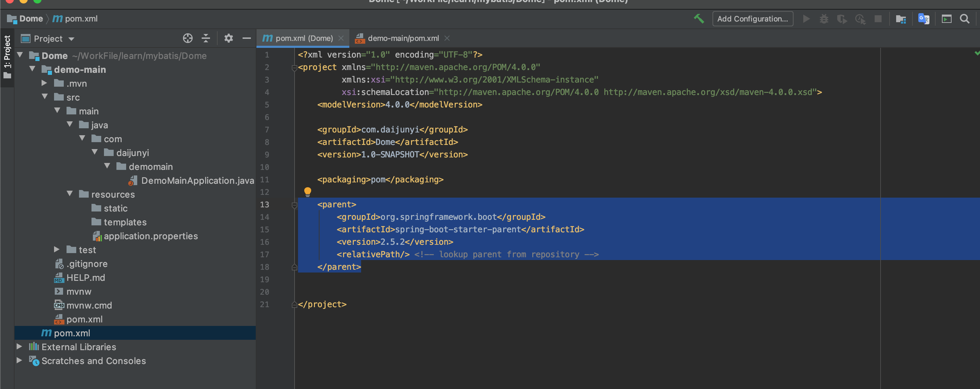Click the Collapse All icon in Project panel
Image resolution: width=980 pixels, height=389 pixels.
pyautogui.click(x=206, y=38)
